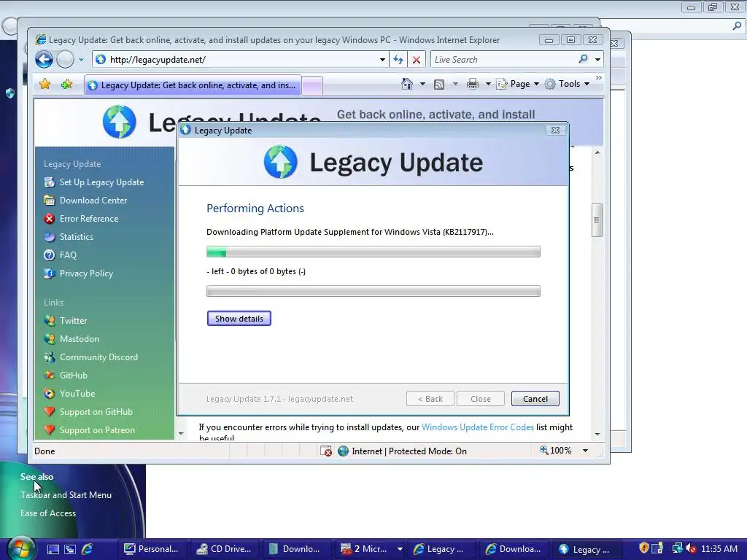
Task: Click the Show Desktop quick launch icon
Action: point(53,550)
